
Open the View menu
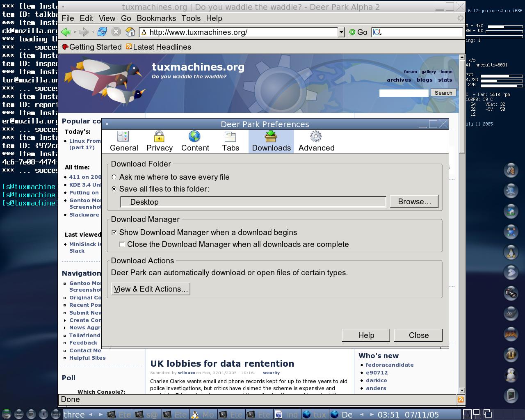pyautogui.click(x=107, y=18)
